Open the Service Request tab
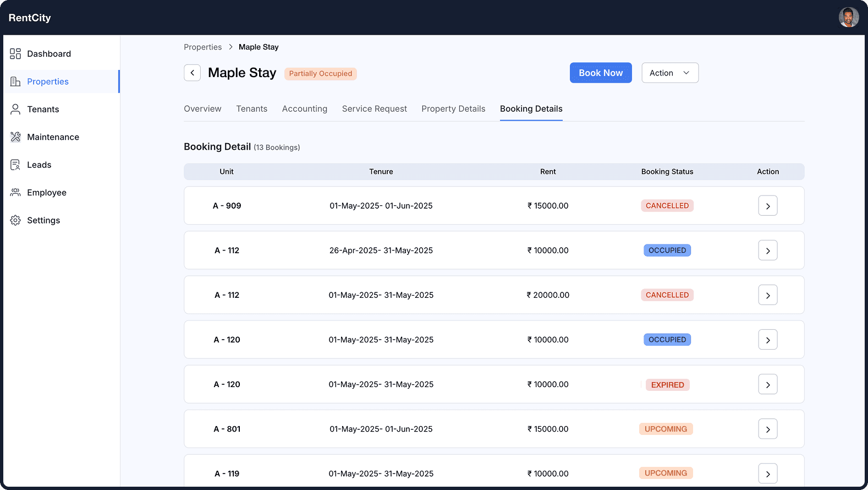This screenshot has height=490, width=868. click(374, 109)
